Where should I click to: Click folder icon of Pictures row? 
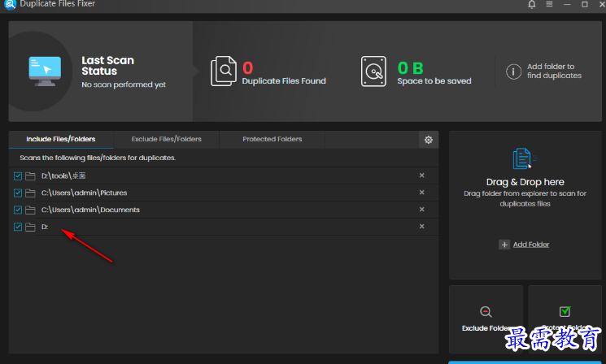point(30,193)
